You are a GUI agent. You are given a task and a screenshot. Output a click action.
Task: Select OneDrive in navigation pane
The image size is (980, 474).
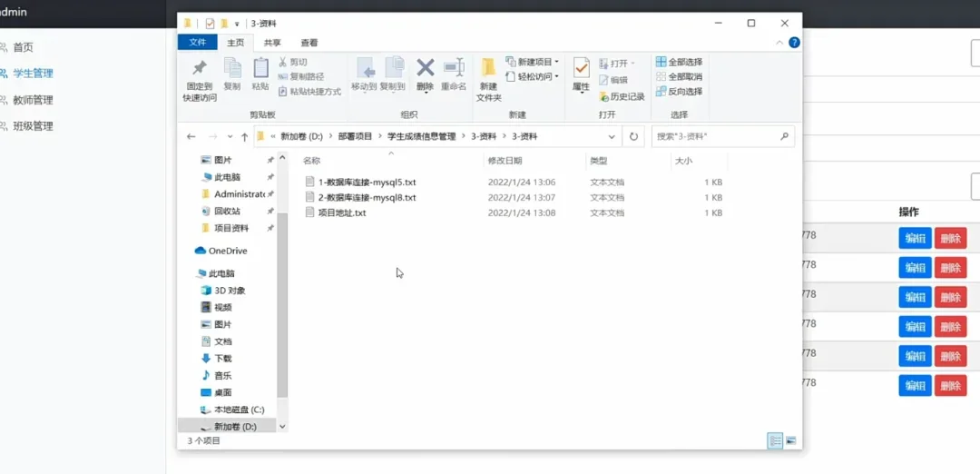pyautogui.click(x=221, y=251)
